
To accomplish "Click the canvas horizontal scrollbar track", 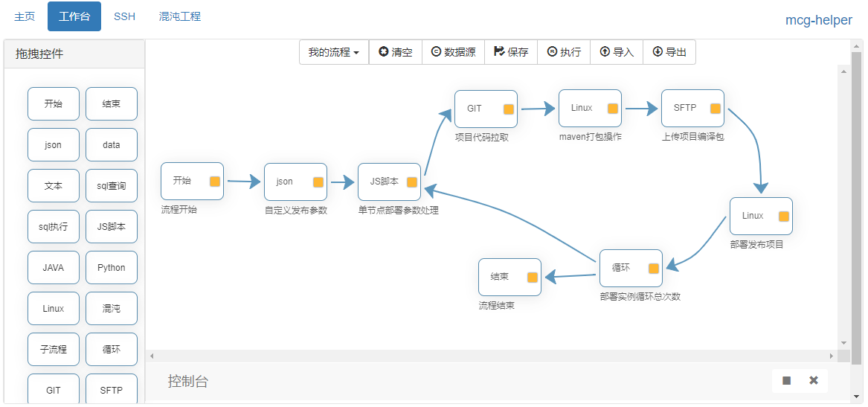I will [491, 356].
